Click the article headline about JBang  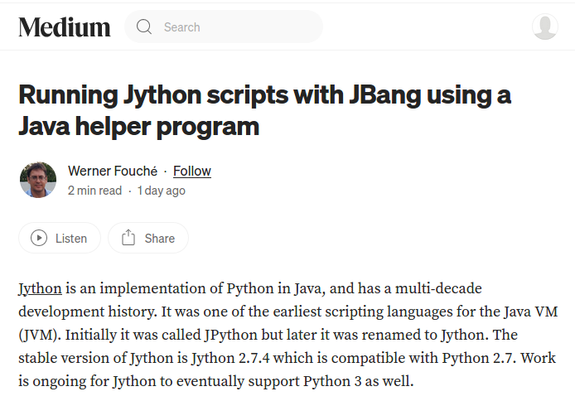(264, 110)
